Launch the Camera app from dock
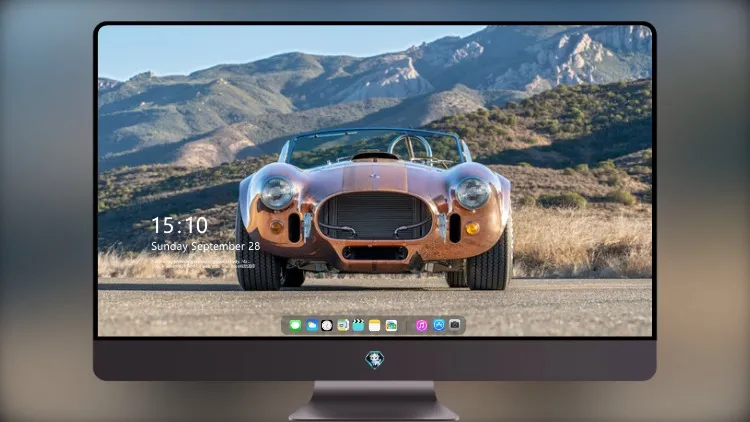Viewport: 750px width, 422px height. (455, 325)
